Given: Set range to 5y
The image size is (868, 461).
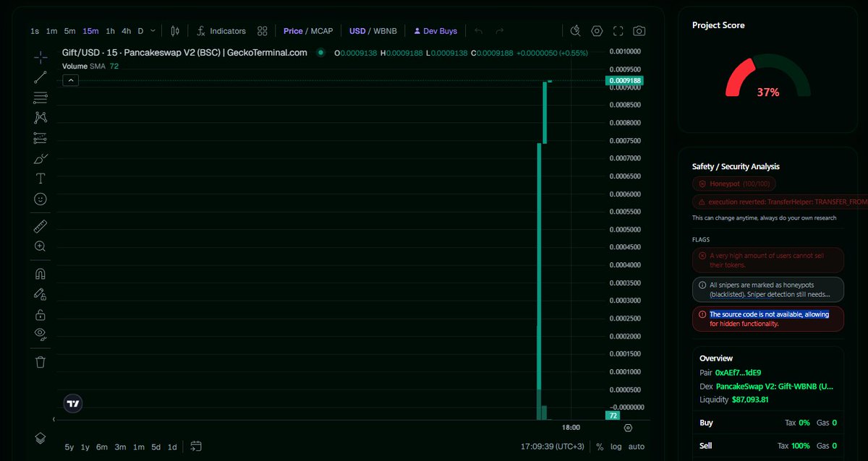Looking at the screenshot, I should (69, 447).
